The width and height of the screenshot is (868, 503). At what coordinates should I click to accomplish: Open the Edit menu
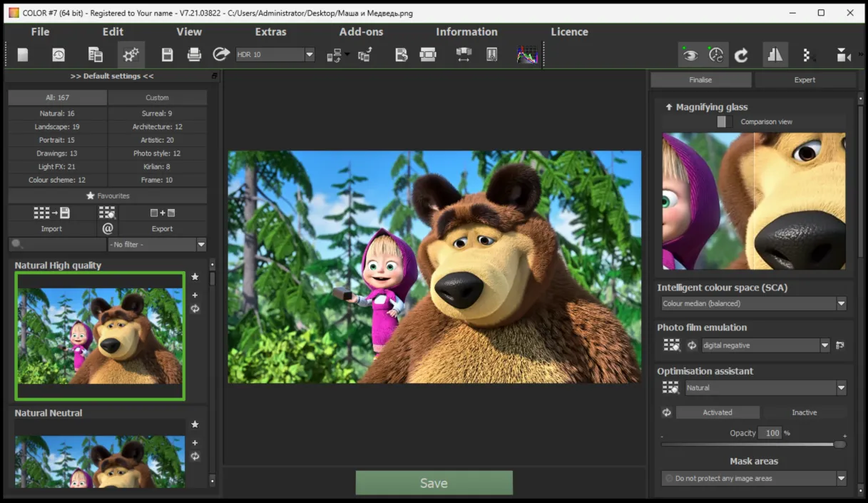113,31
